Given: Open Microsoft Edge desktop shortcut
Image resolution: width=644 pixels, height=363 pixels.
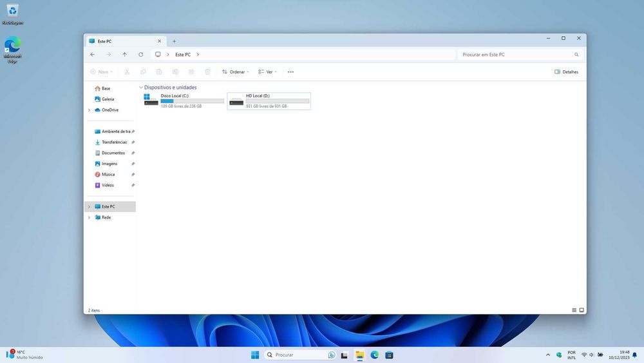Looking at the screenshot, I should coord(12,50).
